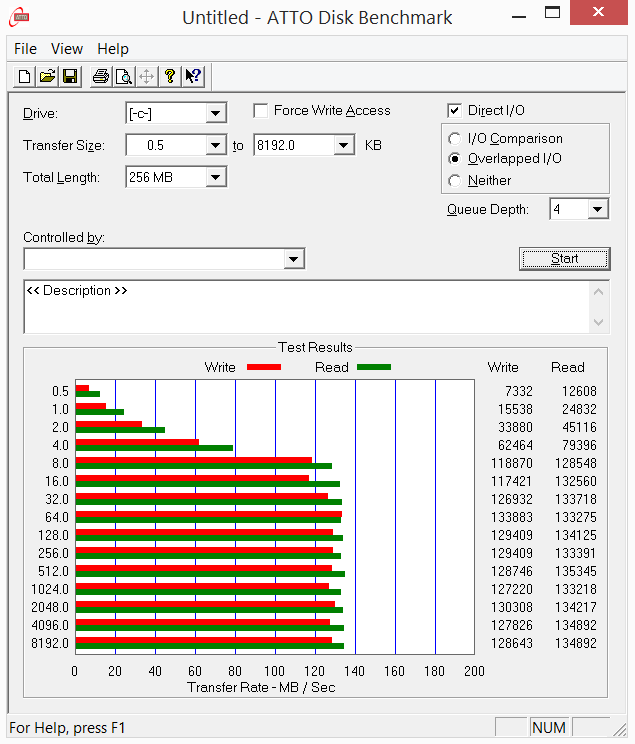Select the Neither radio button
The image size is (635, 744).
pyautogui.click(x=454, y=181)
